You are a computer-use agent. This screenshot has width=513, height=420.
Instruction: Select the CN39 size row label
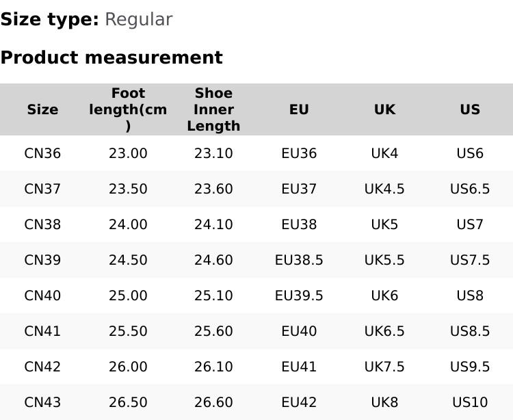point(42,260)
